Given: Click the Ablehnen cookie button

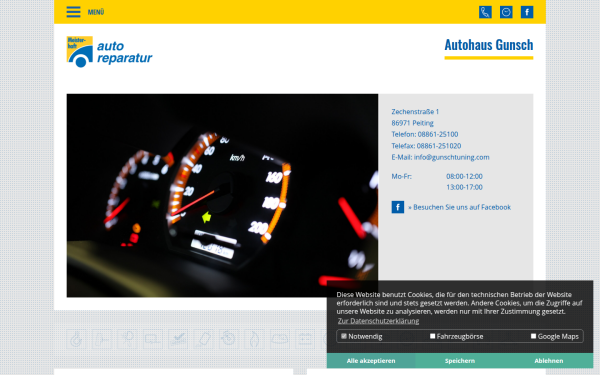Looking at the screenshot, I should [x=549, y=360].
